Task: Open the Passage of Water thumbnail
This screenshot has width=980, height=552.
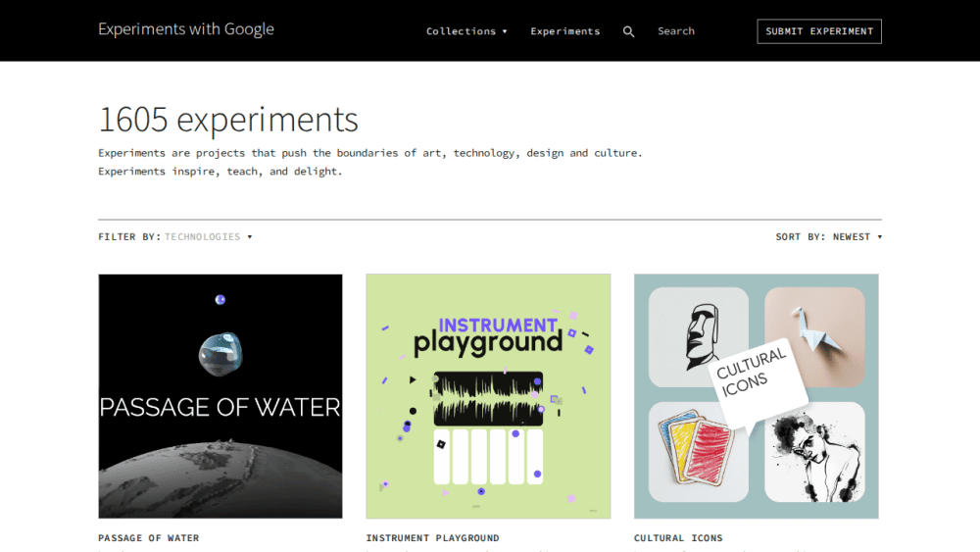Action: click(x=220, y=396)
